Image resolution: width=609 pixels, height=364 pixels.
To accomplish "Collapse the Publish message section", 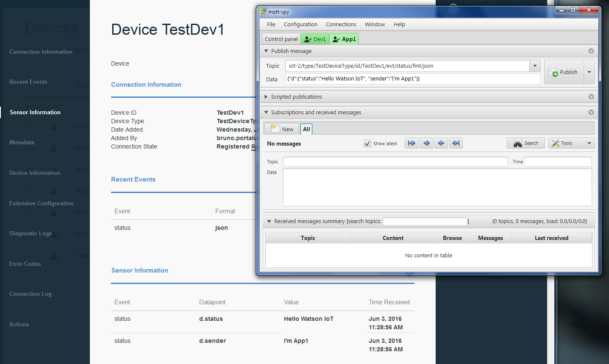I will pyautogui.click(x=266, y=51).
